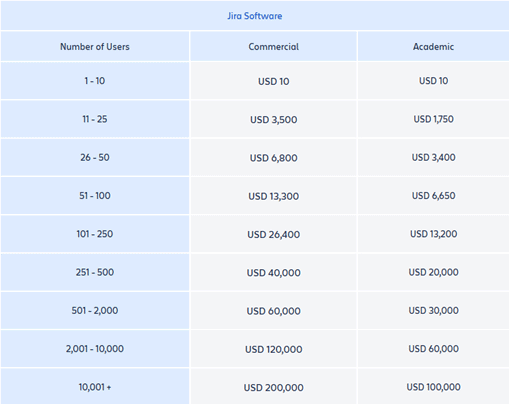Select the 501 - 2,000 users cell
This screenshot has width=509, height=404.
click(x=95, y=311)
